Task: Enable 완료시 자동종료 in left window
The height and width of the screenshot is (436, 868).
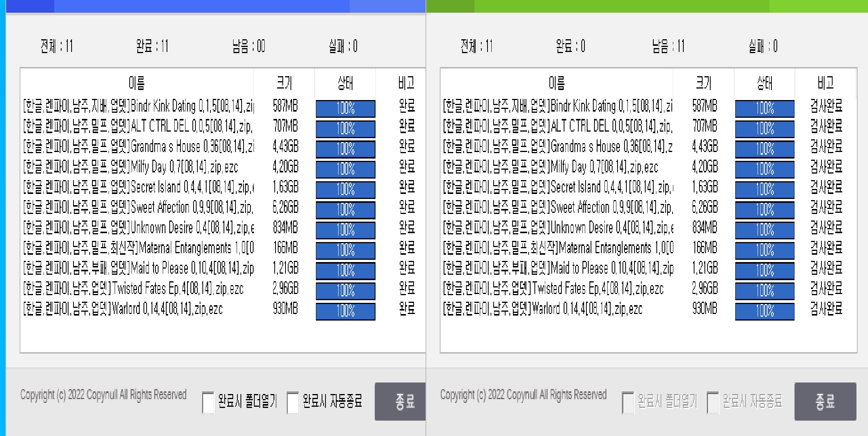Action: pyautogui.click(x=293, y=402)
